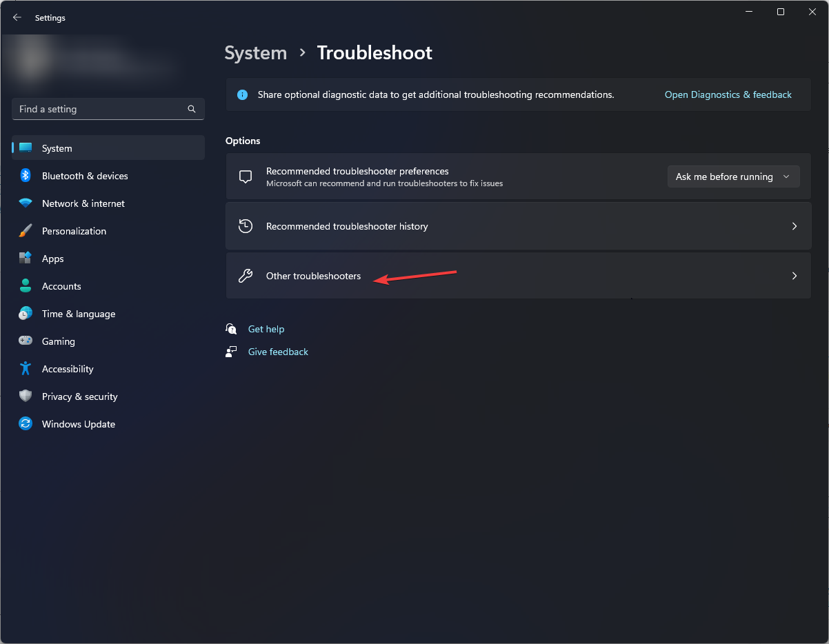Click the Give feedback link
Screen dimensions: 829x644
[x=278, y=352]
